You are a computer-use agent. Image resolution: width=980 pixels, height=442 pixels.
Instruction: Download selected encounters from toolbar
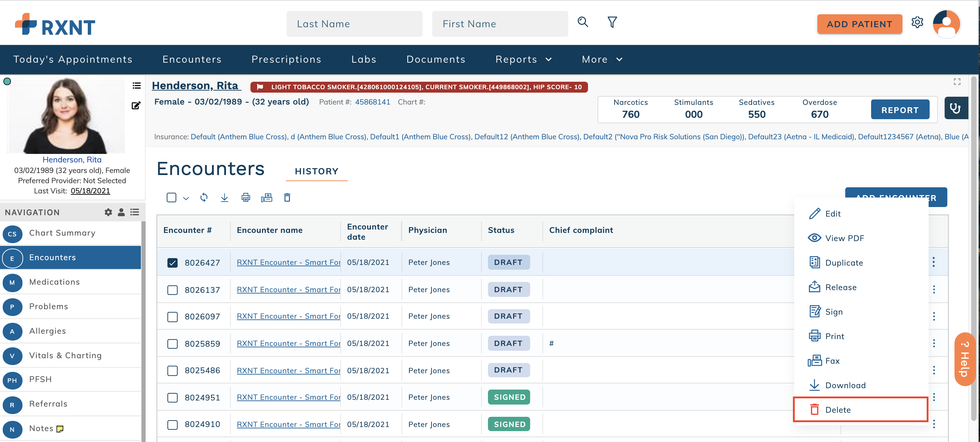click(x=225, y=197)
